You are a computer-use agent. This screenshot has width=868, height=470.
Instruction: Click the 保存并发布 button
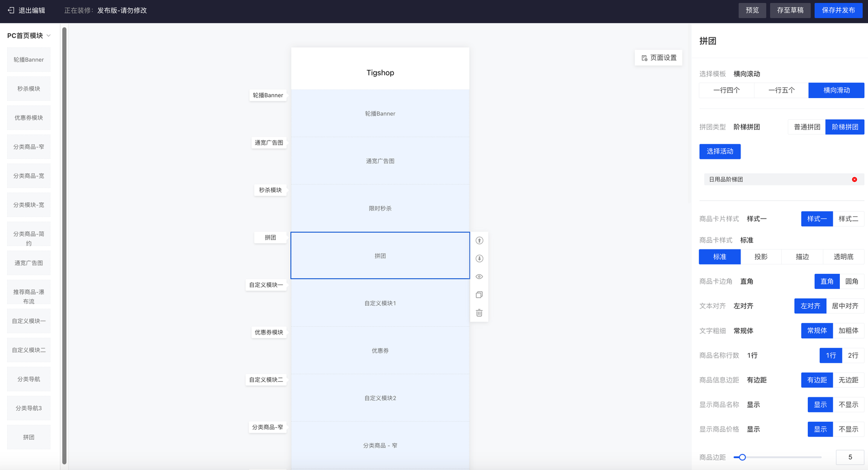coord(838,10)
